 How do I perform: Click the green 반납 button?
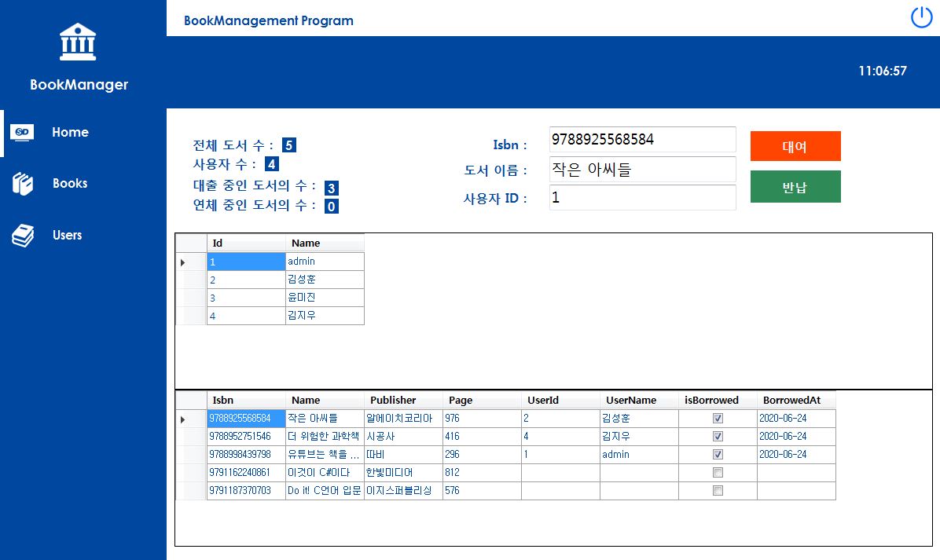coord(795,186)
